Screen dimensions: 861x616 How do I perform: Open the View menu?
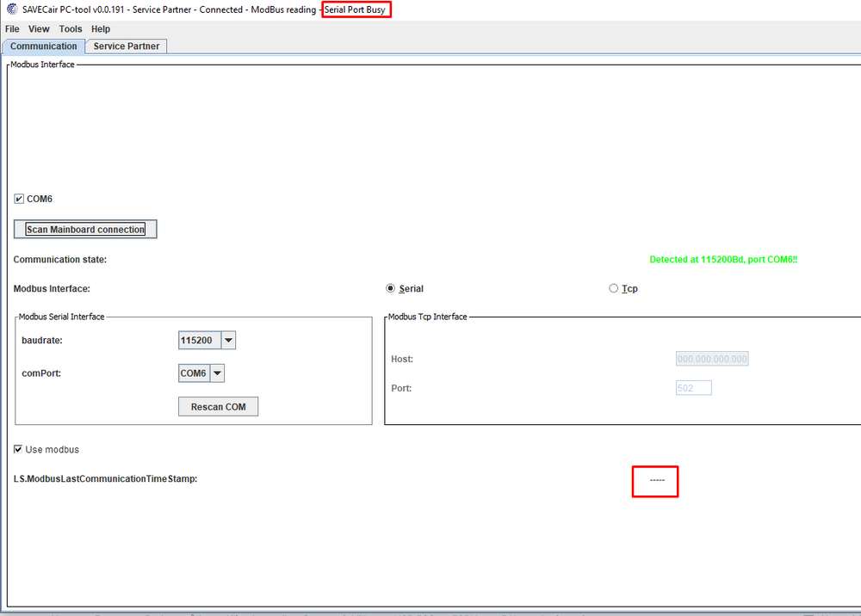39,29
